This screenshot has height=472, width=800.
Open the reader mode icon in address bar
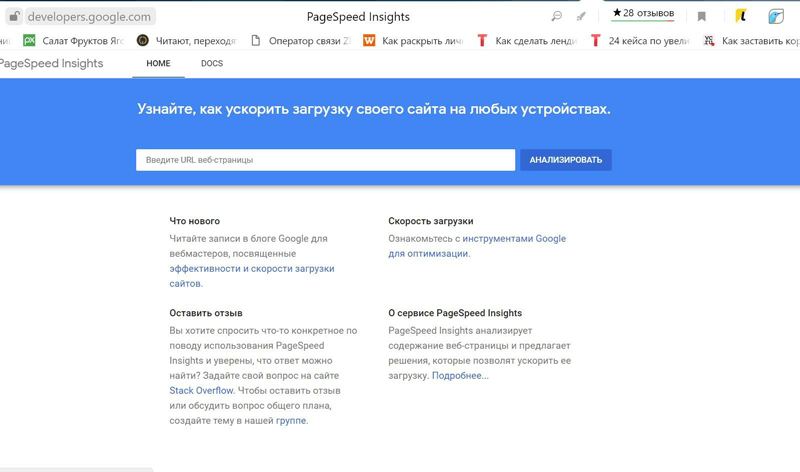557,16
